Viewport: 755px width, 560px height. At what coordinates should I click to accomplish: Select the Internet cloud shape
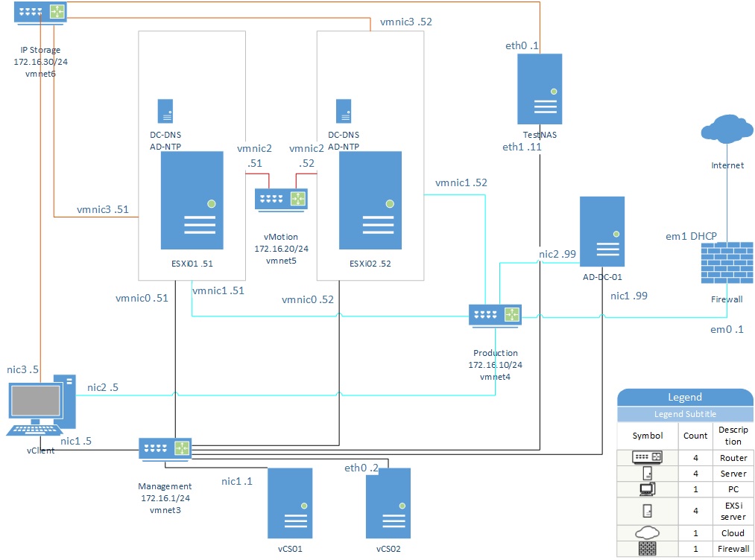[x=727, y=129]
